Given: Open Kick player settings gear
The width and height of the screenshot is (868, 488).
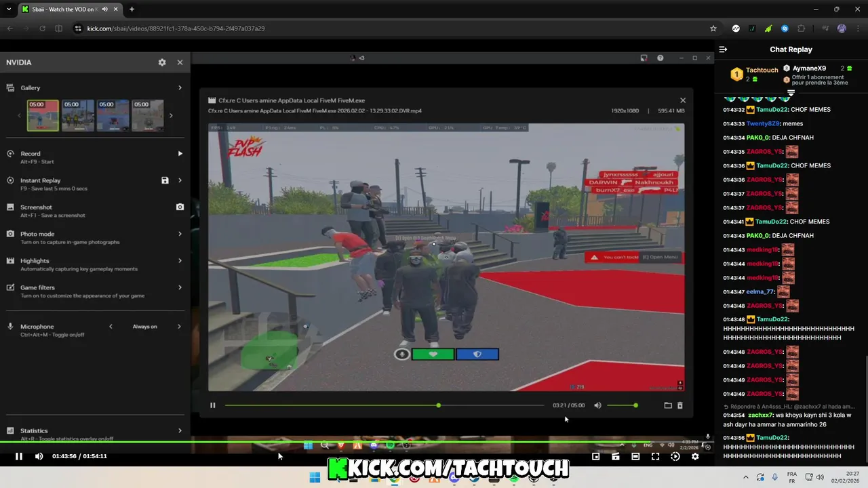Looking at the screenshot, I should click(695, 456).
